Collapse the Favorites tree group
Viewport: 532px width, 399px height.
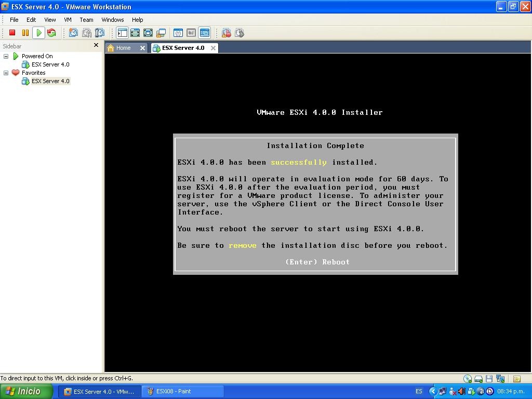(6, 73)
